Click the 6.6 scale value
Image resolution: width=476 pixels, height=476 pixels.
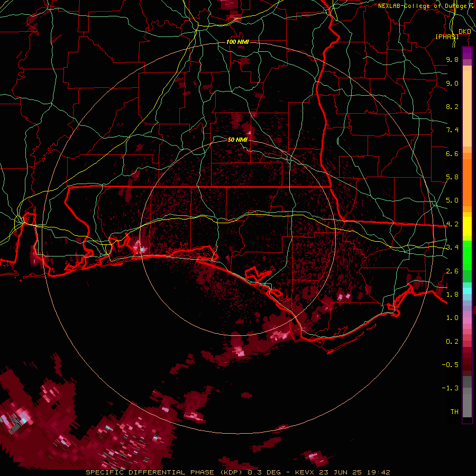point(452,153)
